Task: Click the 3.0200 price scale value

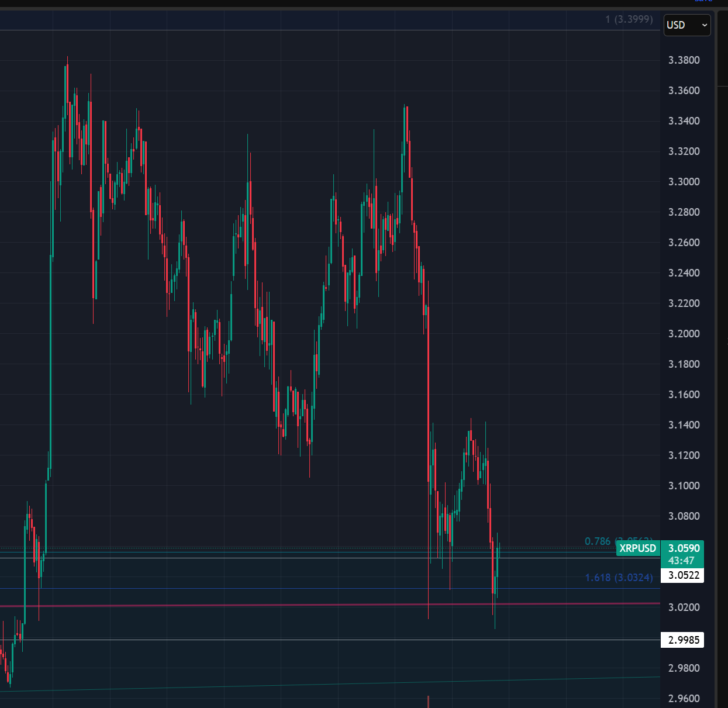Action: point(684,607)
